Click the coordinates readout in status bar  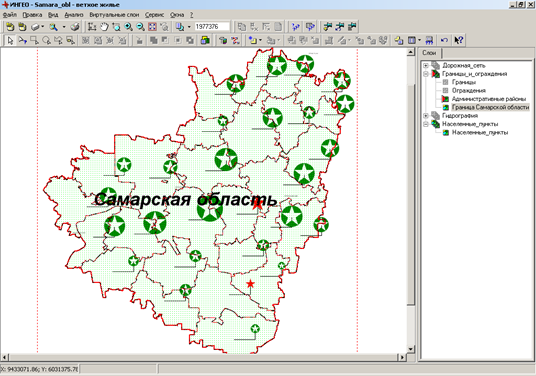click(40, 369)
